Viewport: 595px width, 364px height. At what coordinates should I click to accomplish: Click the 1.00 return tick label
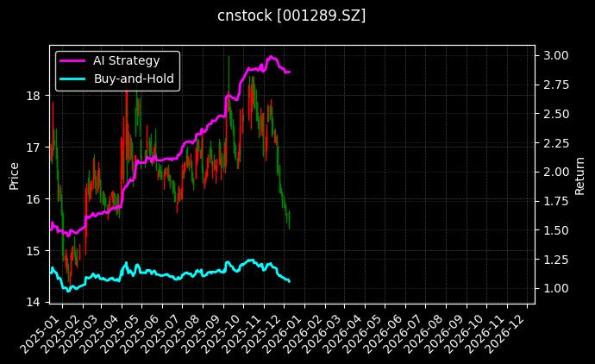[x=555, y=288]
